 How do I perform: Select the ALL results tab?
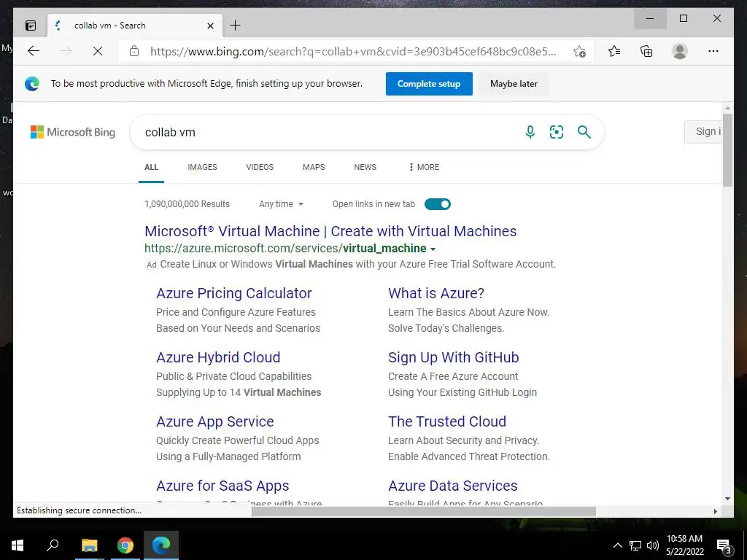point(152,167)
